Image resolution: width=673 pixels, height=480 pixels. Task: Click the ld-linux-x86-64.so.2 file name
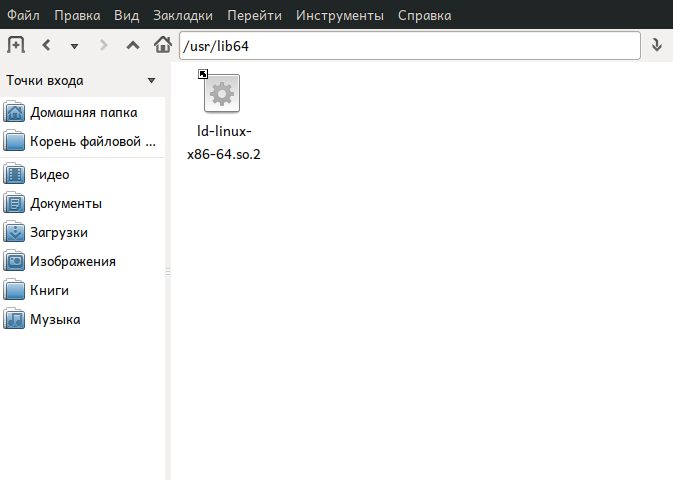coord(224,143)
